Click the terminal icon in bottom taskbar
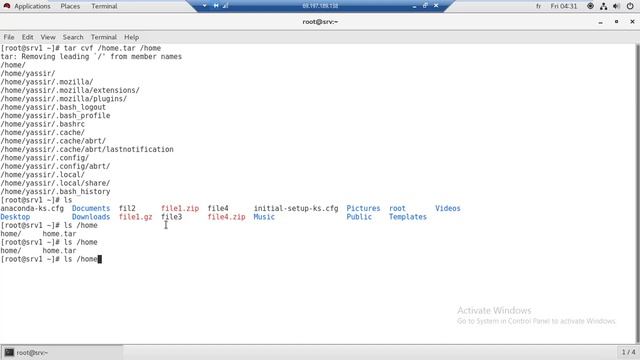The width and height of the screenshot is (640, 360). tap(9, 352)
